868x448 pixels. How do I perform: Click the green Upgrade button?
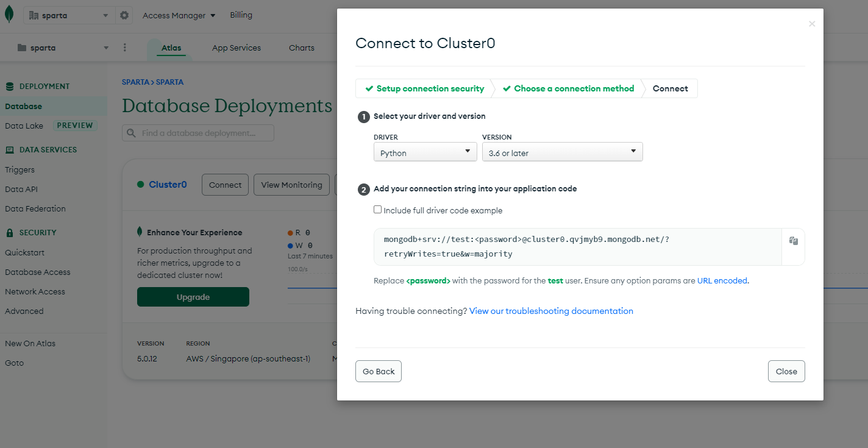coord(193,297)
